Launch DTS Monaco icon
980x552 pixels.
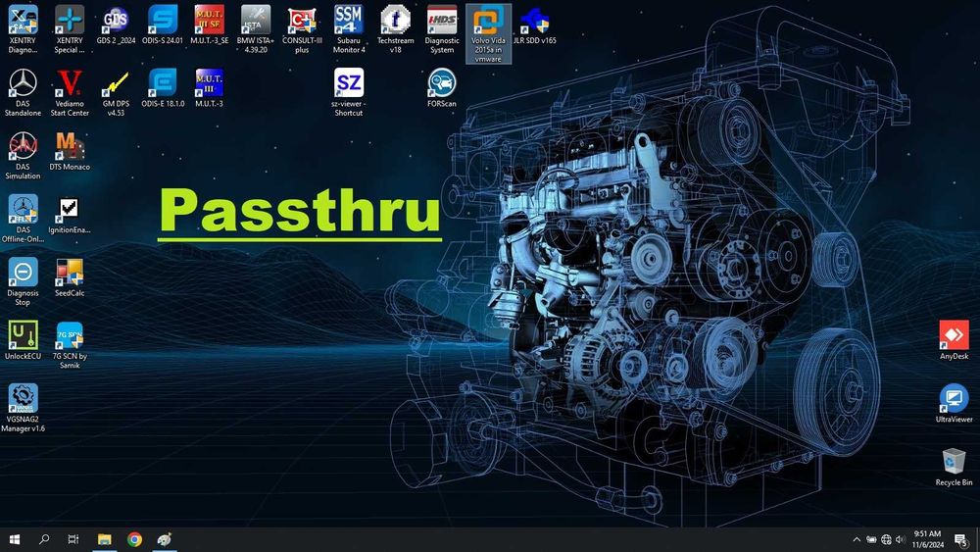click(x=70, y=151)
